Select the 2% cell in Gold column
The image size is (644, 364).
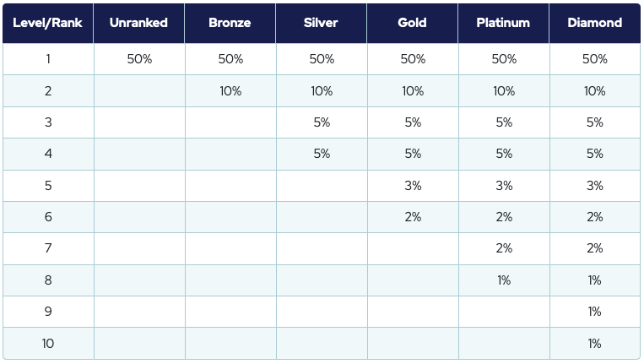point(413,217)
